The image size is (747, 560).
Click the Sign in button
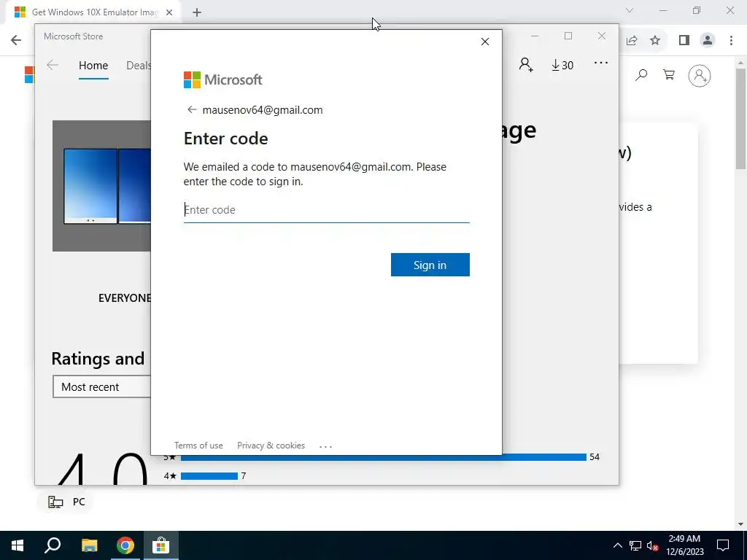point(430,265)
